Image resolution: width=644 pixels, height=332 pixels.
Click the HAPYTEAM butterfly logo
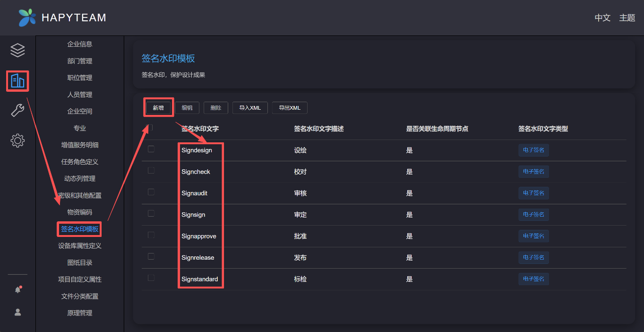27,17
